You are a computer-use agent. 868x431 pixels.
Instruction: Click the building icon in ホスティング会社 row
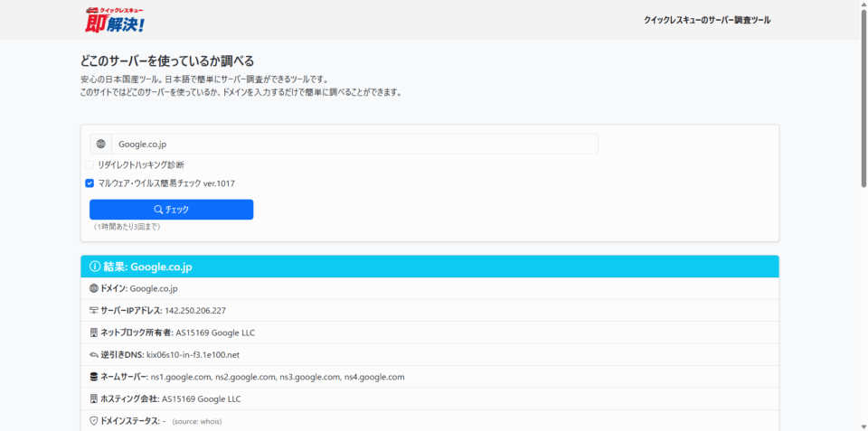coord(93,398)
